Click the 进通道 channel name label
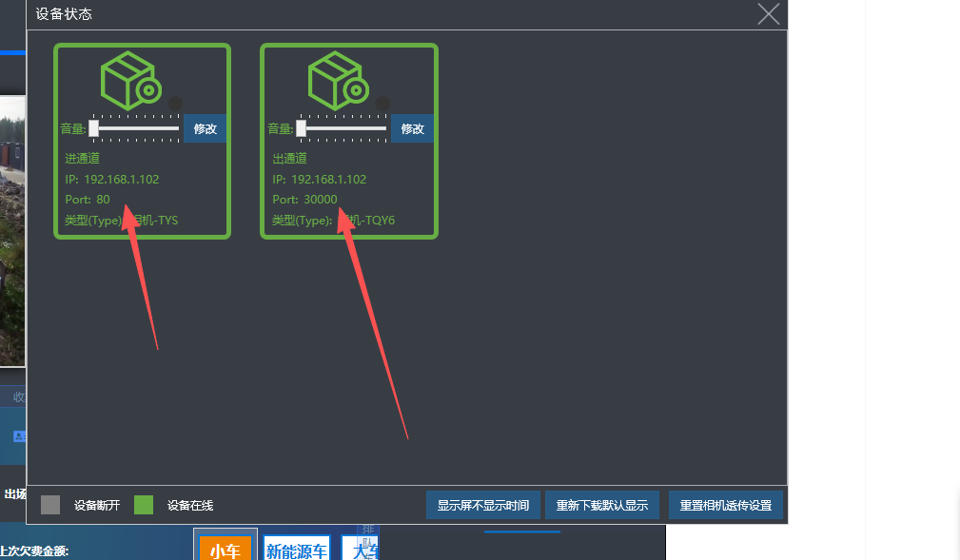The height and width of the screenshot is (560, 960). [x=82, y=159]
